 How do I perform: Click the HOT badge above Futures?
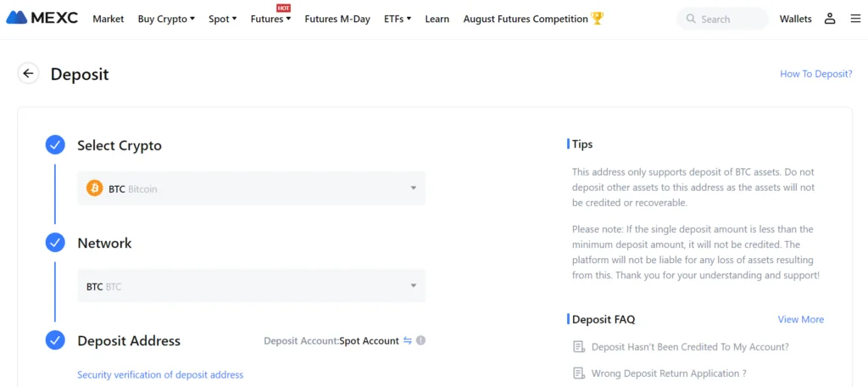tap(283, 8)
